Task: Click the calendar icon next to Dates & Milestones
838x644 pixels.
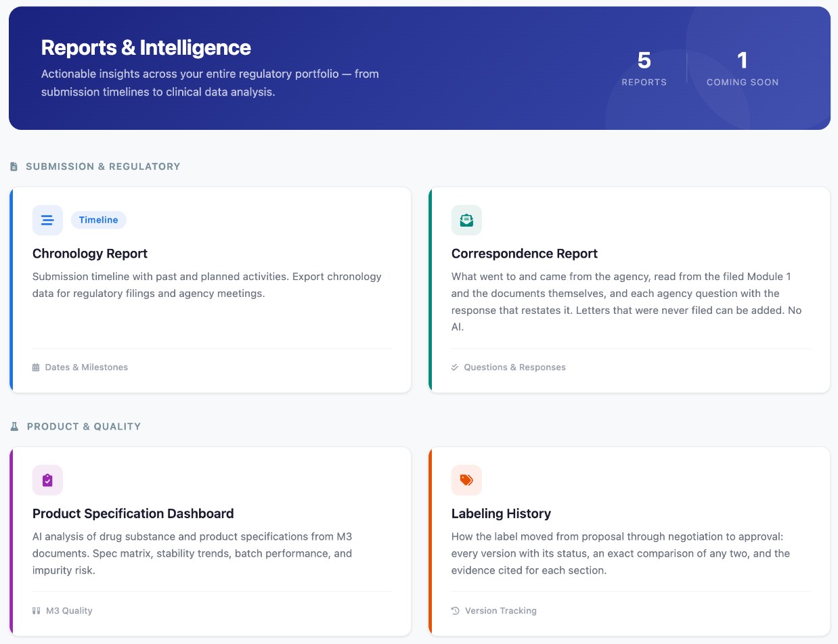Action: 36,367
